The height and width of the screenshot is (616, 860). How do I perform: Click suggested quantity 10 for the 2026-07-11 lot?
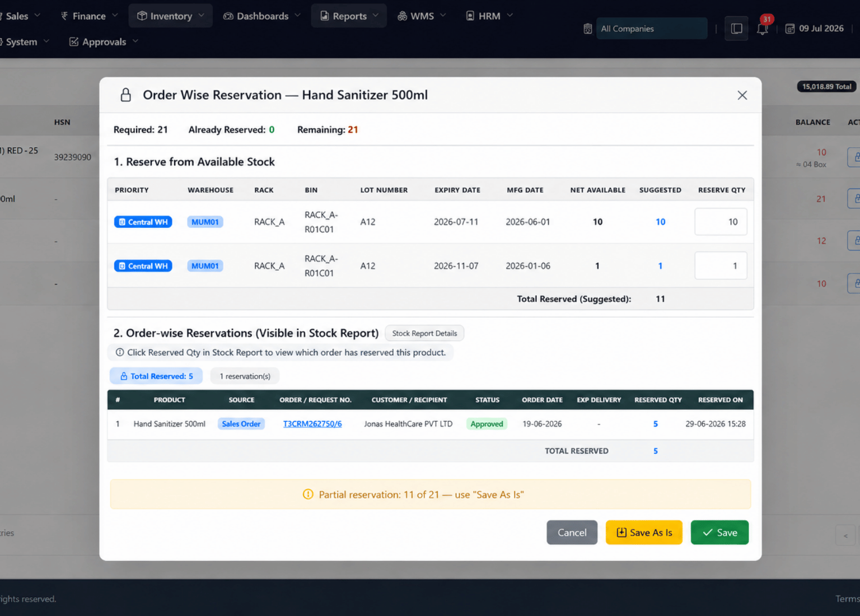pyautogui.click(x=661, y=222)
